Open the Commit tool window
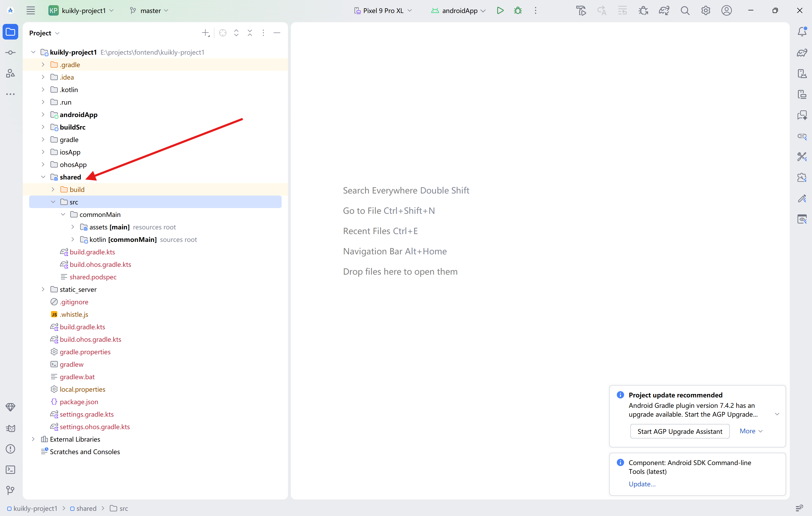Screen dimensions: 812x516 pos(10,53)
